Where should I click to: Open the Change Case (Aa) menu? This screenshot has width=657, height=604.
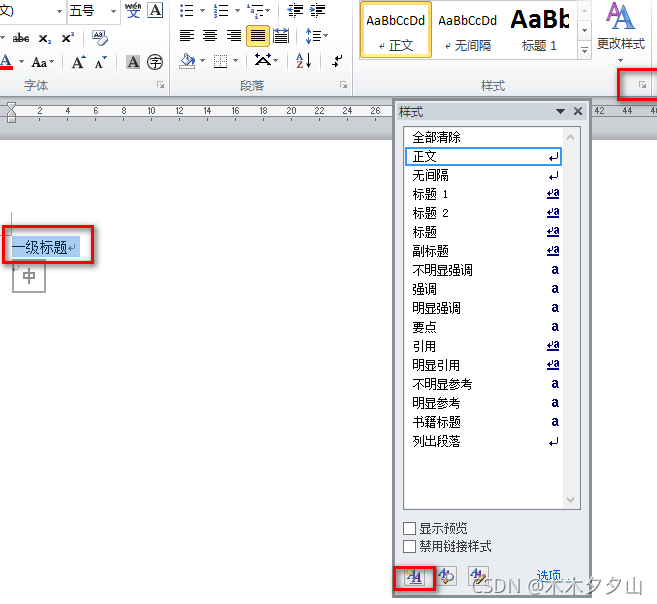(43, 62)
